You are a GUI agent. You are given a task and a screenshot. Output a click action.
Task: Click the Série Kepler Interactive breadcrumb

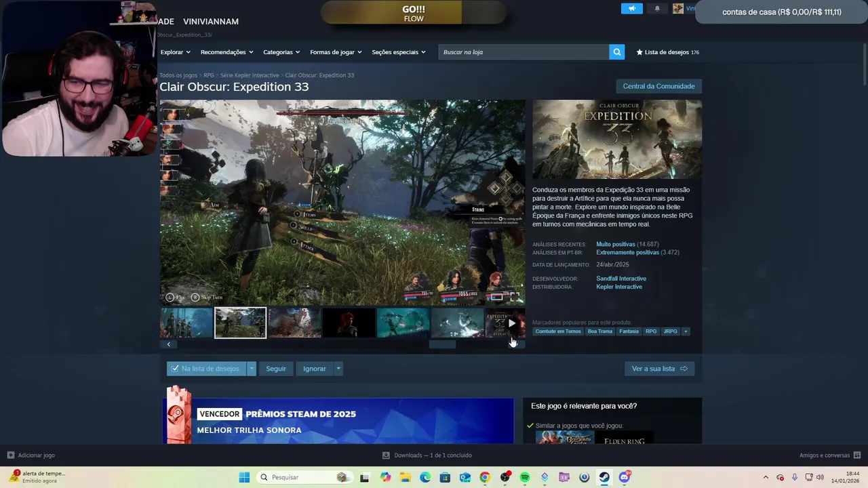[250, 75]
